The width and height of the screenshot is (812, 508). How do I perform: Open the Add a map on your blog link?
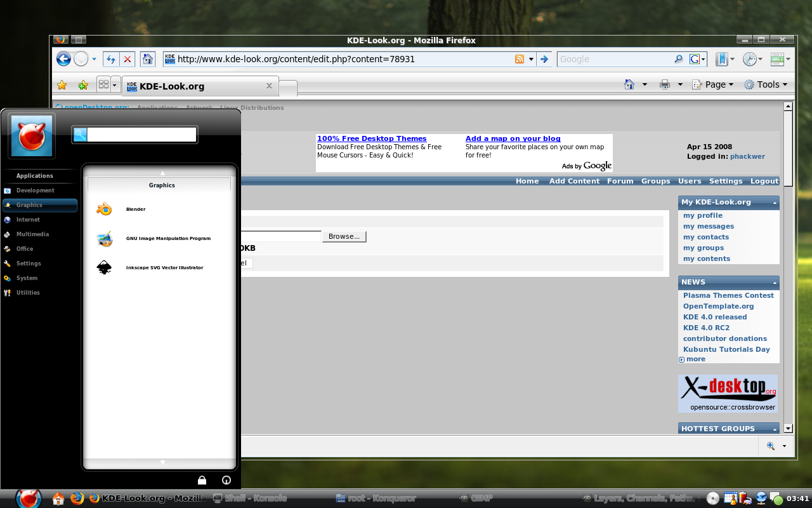513,138
